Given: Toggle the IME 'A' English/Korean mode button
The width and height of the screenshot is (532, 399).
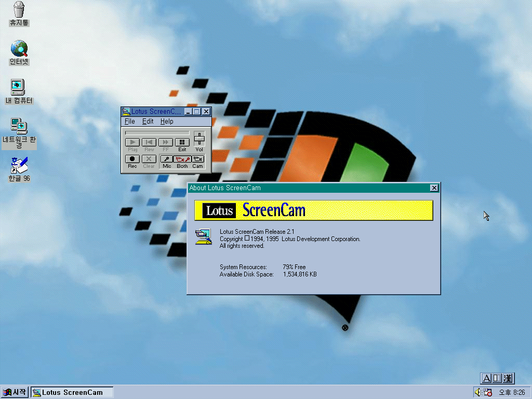Looking at the screenshot, I should 486,378.
